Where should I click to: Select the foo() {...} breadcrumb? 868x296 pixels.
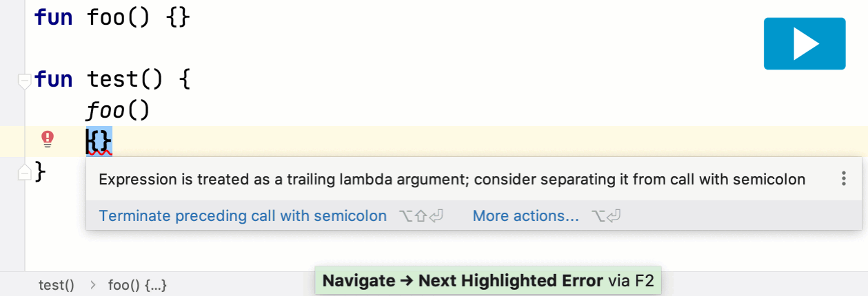click(x=138, y=284)
